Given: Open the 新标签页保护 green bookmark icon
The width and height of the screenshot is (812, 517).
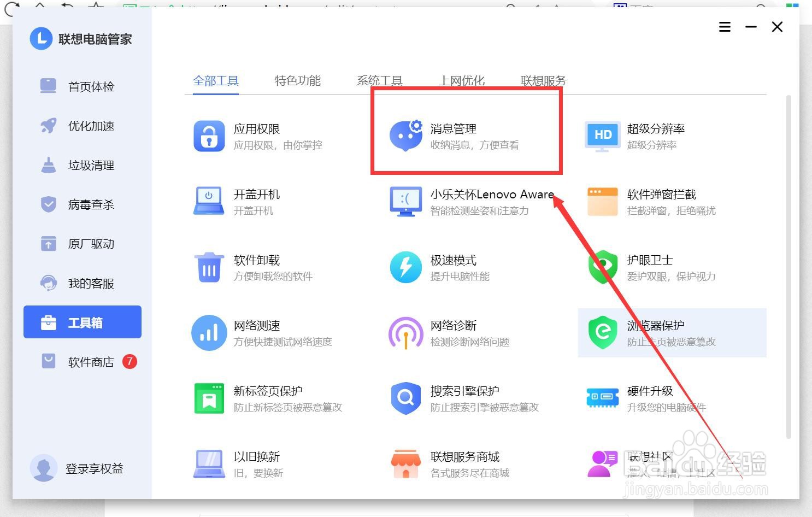Looking at the screenshot, I should 209,398.
